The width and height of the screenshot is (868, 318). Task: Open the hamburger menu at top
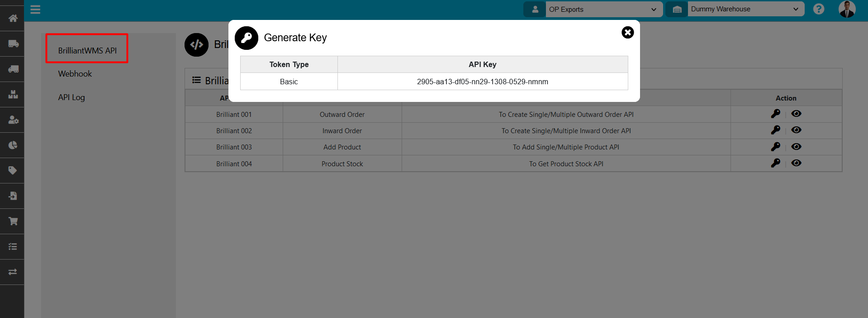[35, 10]
